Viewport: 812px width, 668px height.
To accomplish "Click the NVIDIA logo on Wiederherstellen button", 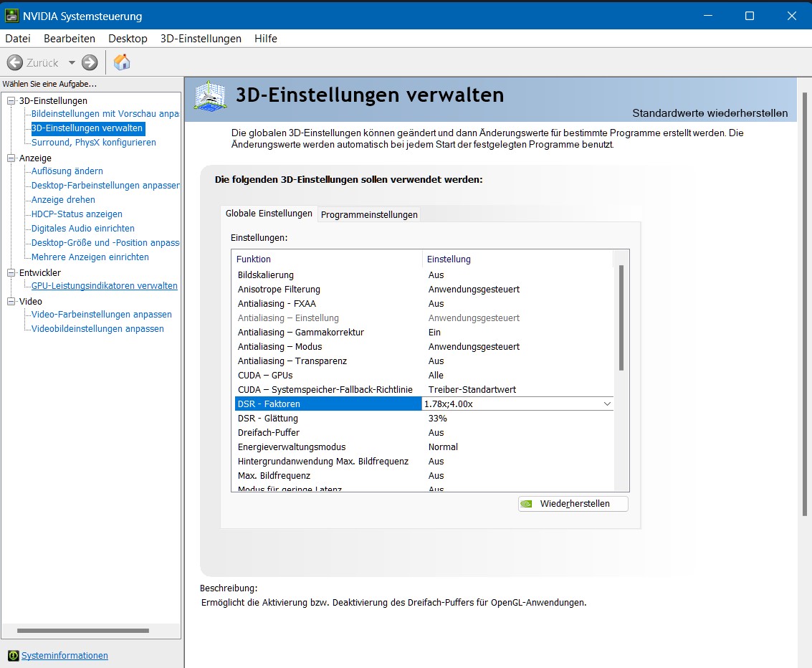I will [527, 504].
